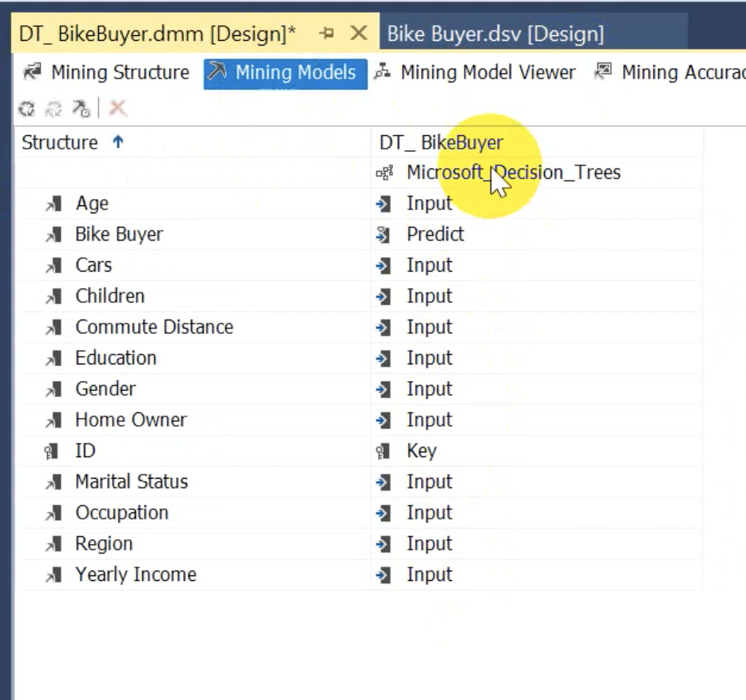Click the Process mining structure toolbar icon

click(x=26, y=109)
